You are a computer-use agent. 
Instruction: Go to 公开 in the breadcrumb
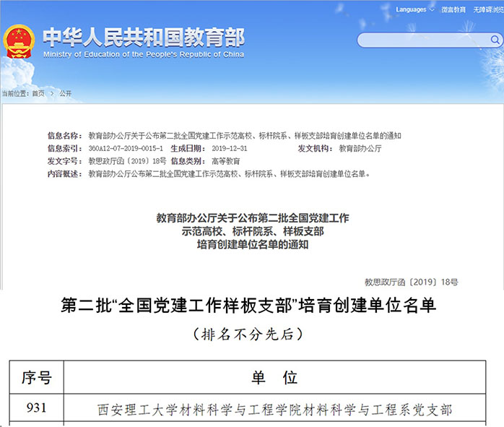point(65,94)
